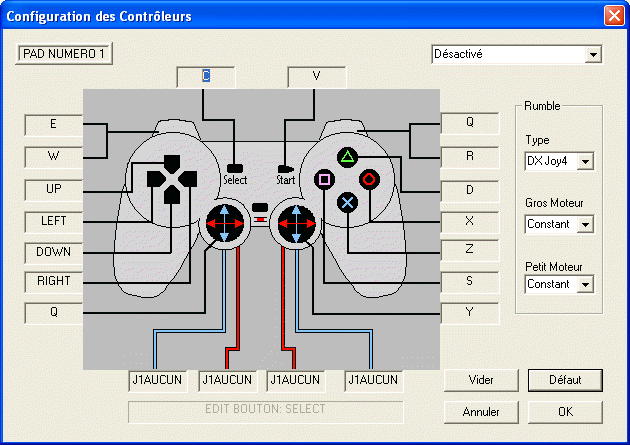Select the Select button mapping field showing C
Image resolution: width=630 pixels, height=445 pixels.
(206, 76)
